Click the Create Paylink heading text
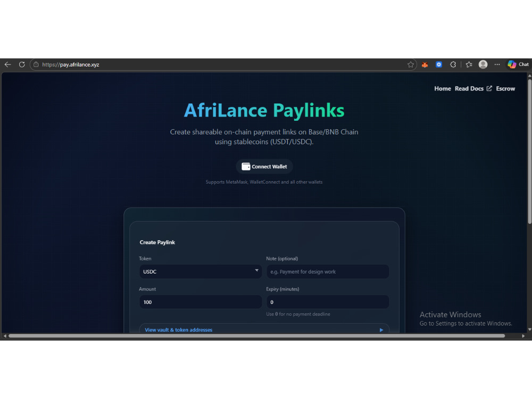Viewport: 532px width, 399px height. click(157, 242)
